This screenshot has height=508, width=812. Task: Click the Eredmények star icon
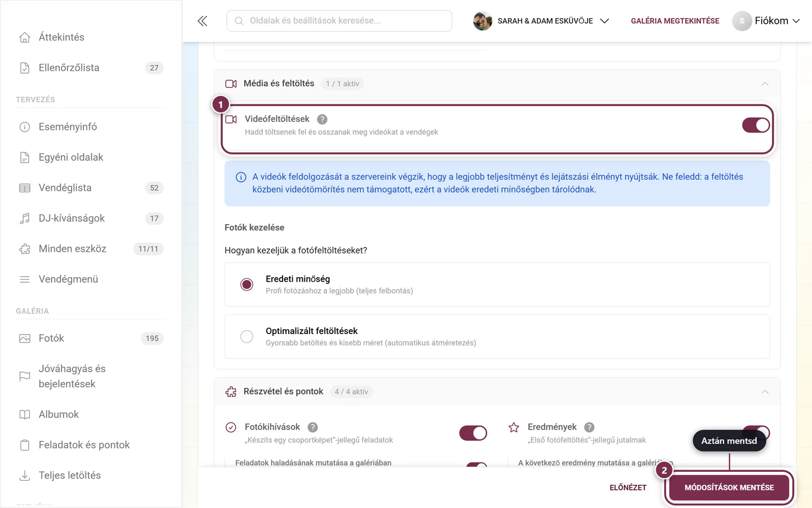pos(514,427)
